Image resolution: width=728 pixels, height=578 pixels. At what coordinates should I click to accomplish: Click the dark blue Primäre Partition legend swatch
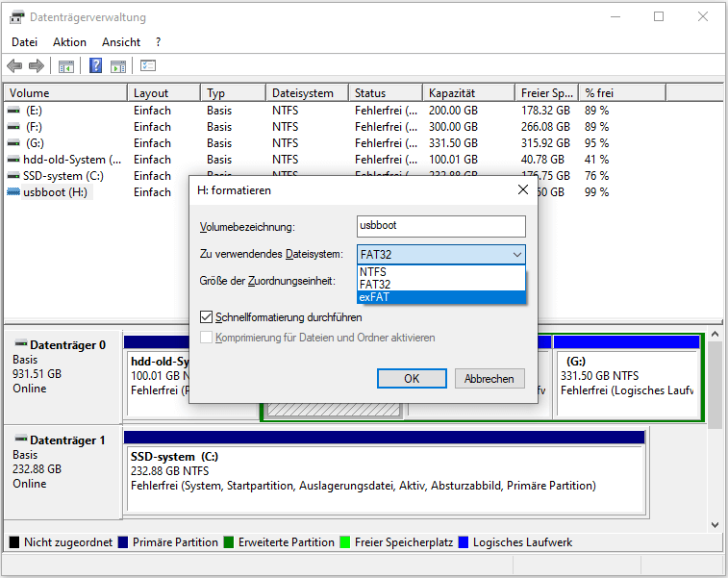click(x=122, y=542)
